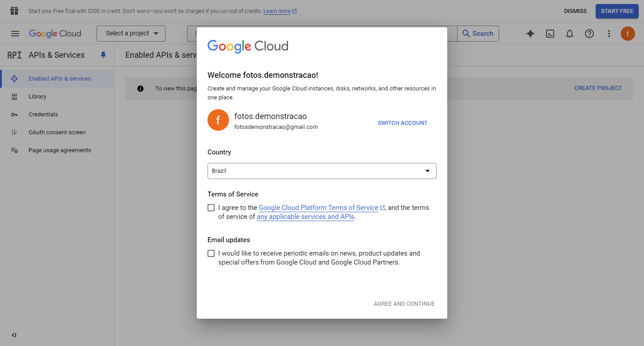This screenshot has height=346, width=644.
Task: Click the OAuth consent screen icon
Action: click(14, 132)
